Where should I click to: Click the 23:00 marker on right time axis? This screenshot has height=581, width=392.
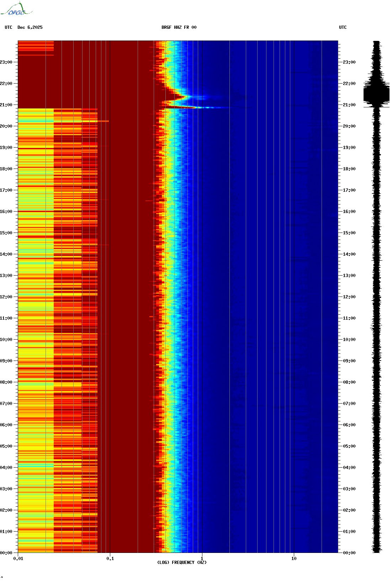coord(349,62)
